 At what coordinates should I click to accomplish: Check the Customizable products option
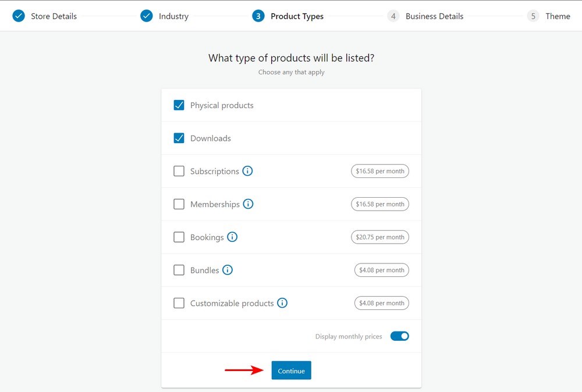[179, 302]
